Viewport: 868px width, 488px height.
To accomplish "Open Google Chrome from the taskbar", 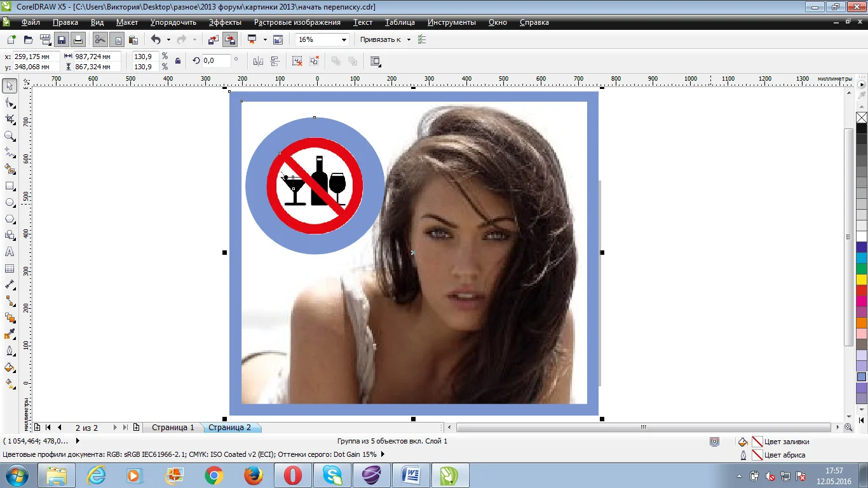I will (214, 475).
